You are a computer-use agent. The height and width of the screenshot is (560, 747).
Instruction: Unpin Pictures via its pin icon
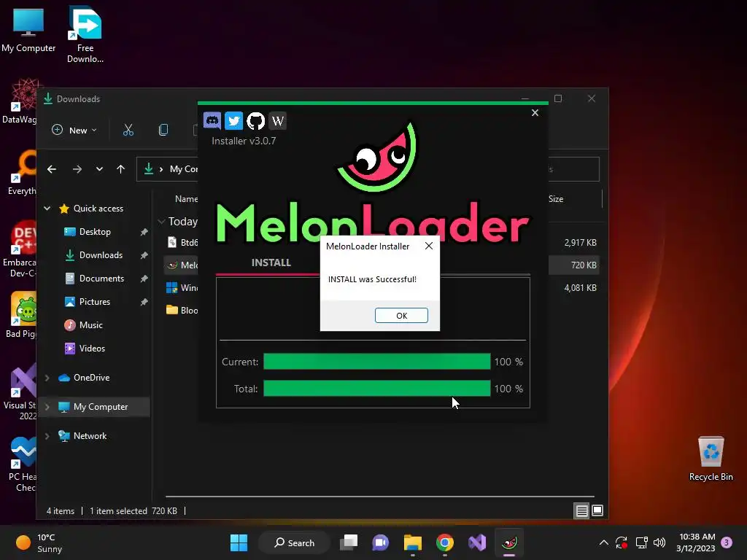[x=144, y=302]
